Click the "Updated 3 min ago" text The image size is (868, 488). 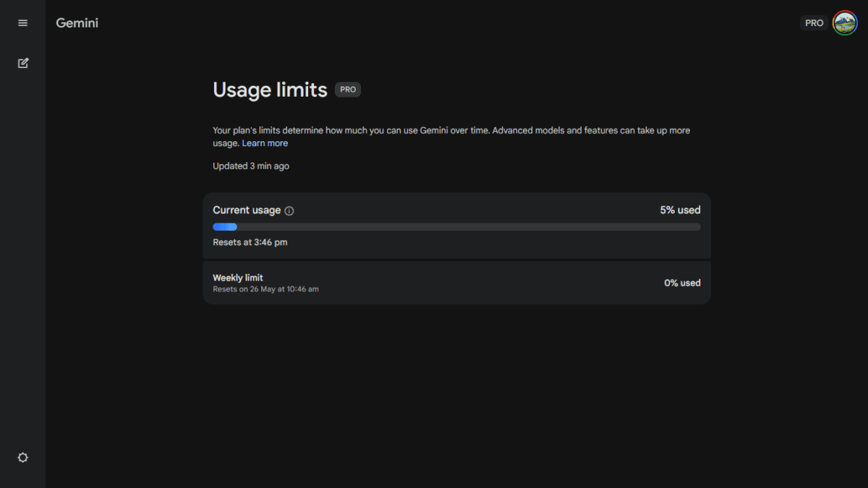[x=251, y=166]
